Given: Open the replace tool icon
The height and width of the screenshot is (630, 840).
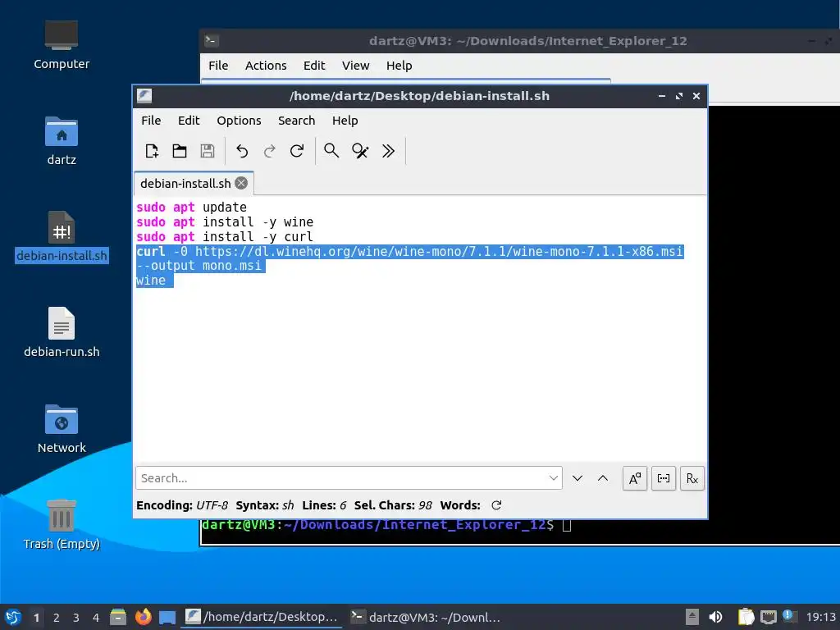Looking at the screenshot, I should [x=360, y=151].
